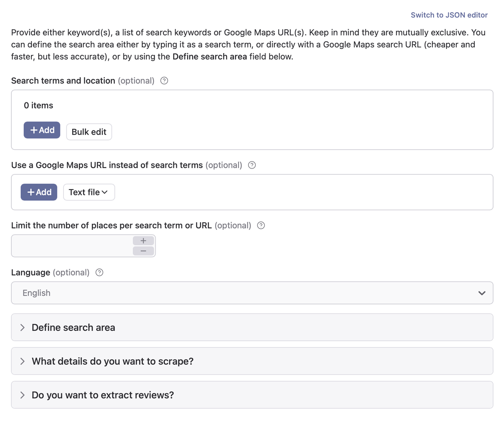Click chevron arrow beside extract reviews heading
Screen dimensions: 504x424
(x=23, y=395)
